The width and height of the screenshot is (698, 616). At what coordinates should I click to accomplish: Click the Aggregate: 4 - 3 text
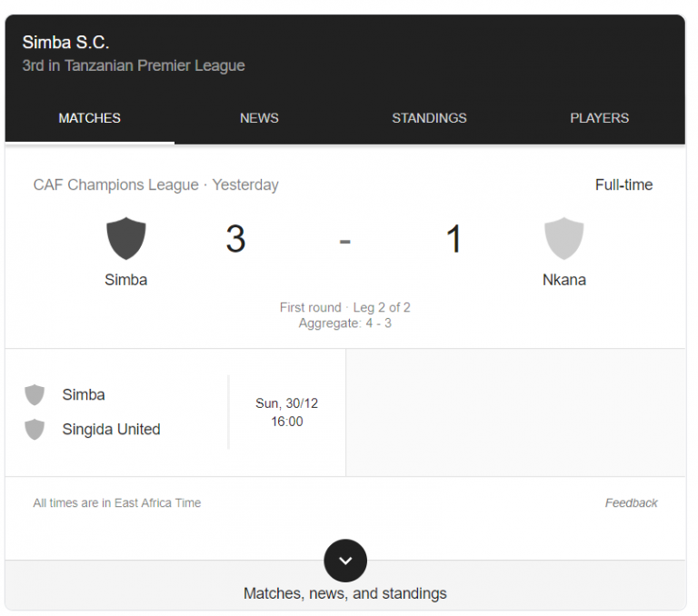[x=344, y=323]
